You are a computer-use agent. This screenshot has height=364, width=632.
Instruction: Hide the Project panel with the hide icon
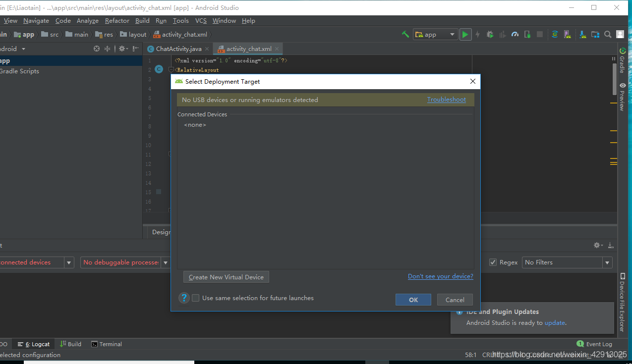[135, 49]
